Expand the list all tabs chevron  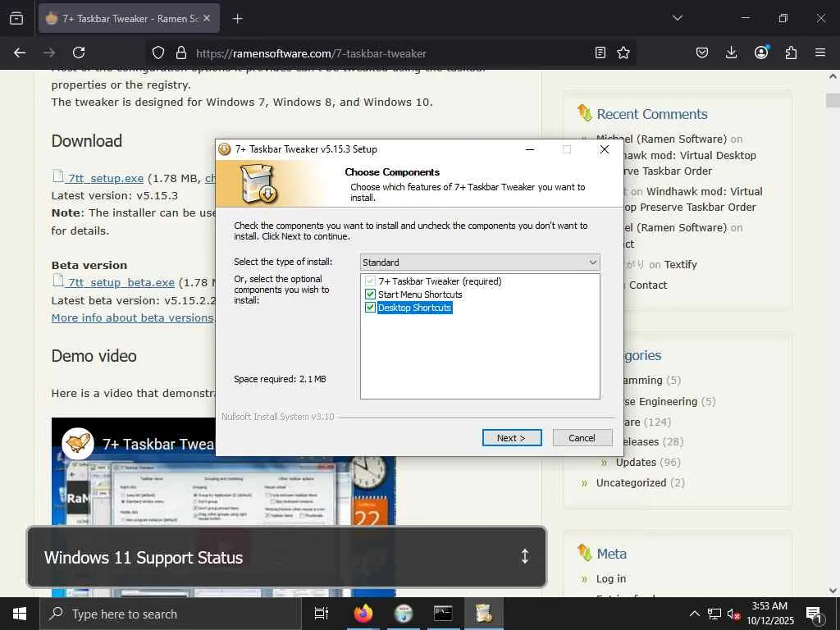(677, 18)
